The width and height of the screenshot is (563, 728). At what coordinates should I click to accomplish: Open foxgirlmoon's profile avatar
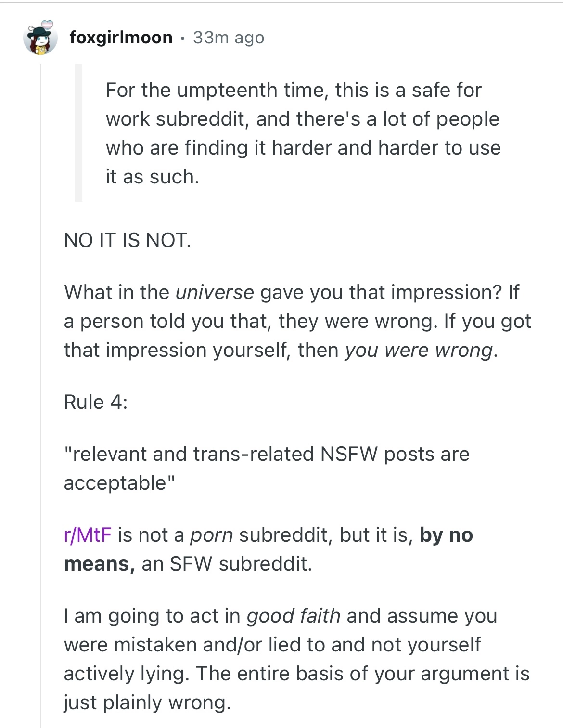[40, 39]
